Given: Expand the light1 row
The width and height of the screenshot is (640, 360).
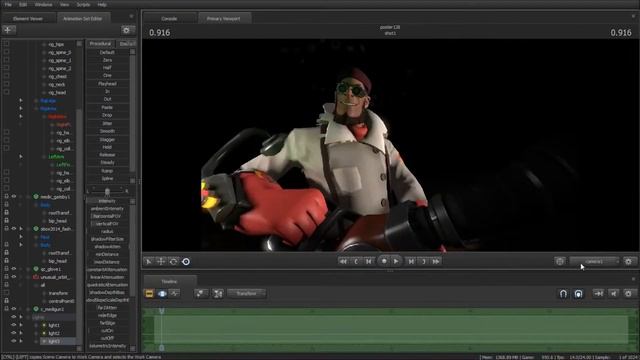Looking at the screenshot, I should [x=21, y=325].
